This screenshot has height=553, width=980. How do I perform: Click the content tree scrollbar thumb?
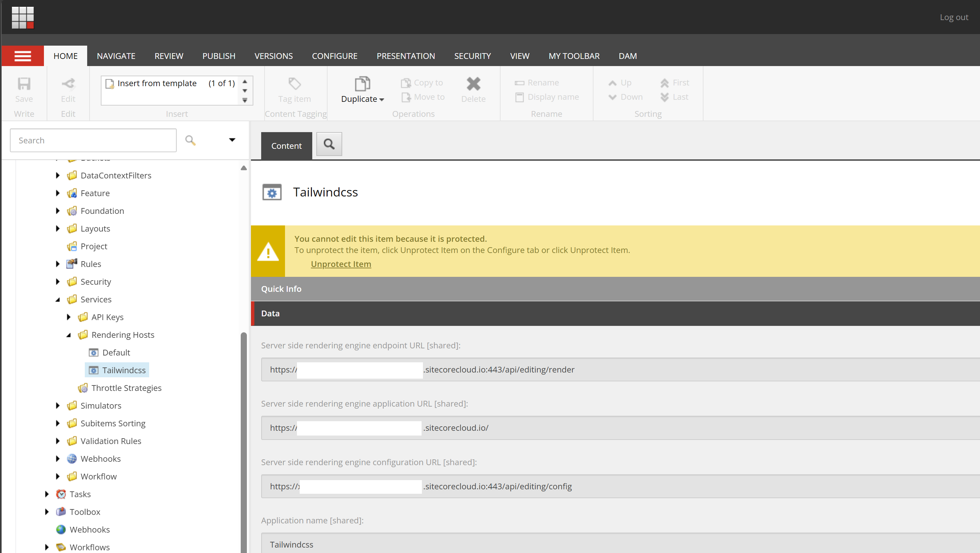(244, 443)
